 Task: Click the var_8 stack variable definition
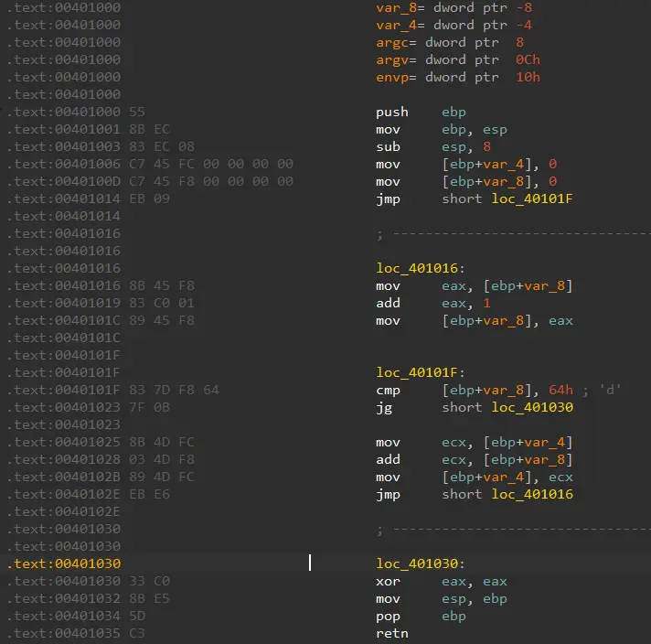454,8
